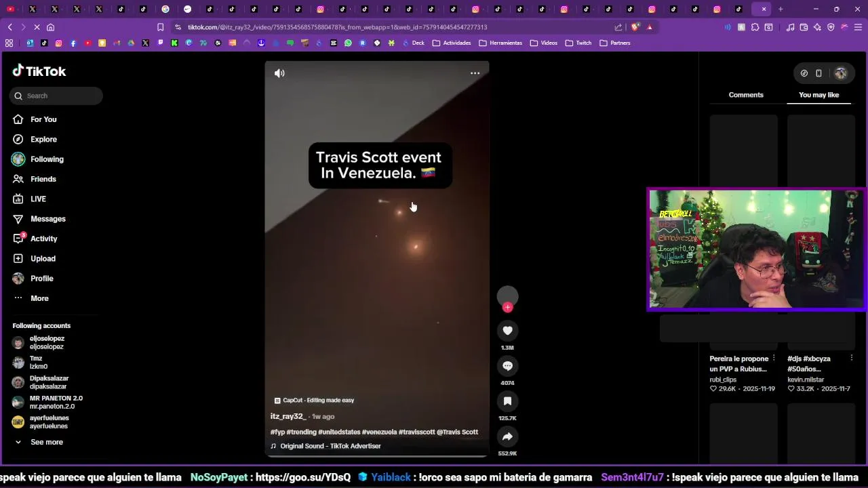Screen dimensions: 868x488
Task: Open the Herramientas bookmark folder
Action: click(x=500, y=43)
